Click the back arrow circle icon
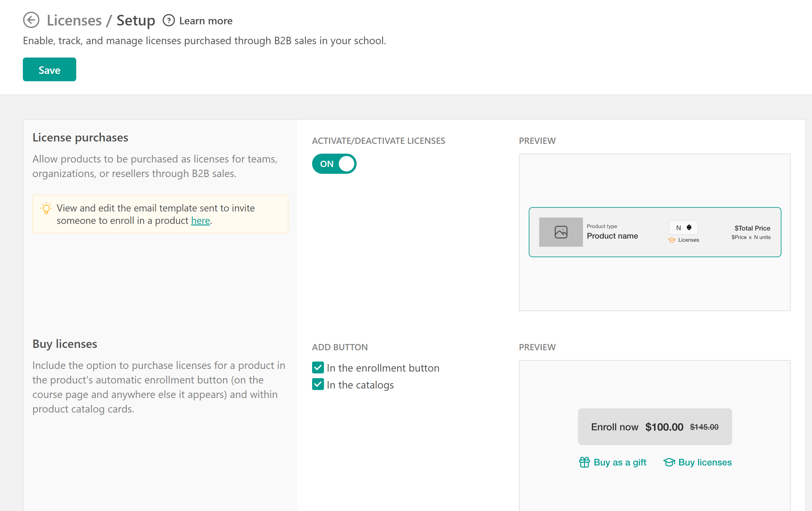This screenshot has width=812, height=511. (x=31, y=20)
